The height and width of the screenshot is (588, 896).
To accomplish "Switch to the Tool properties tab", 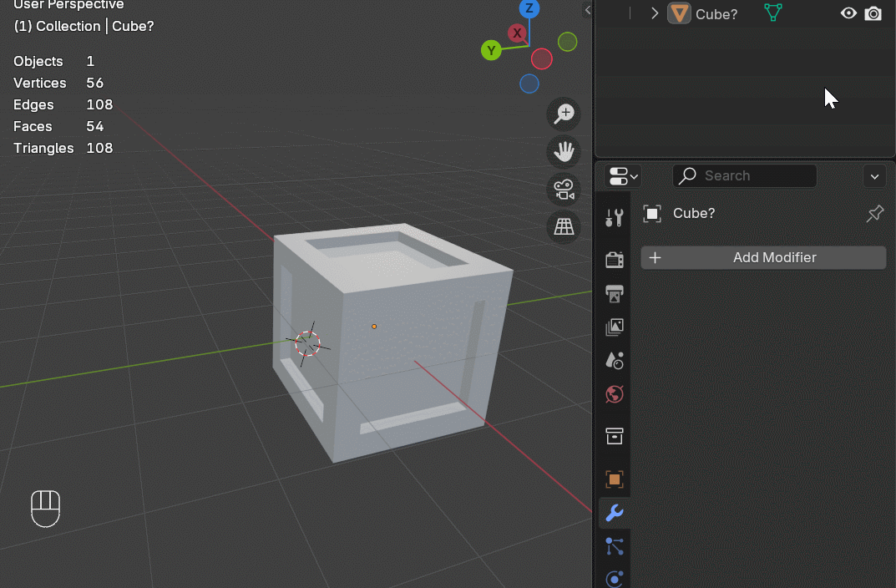I will click(614, 217).
